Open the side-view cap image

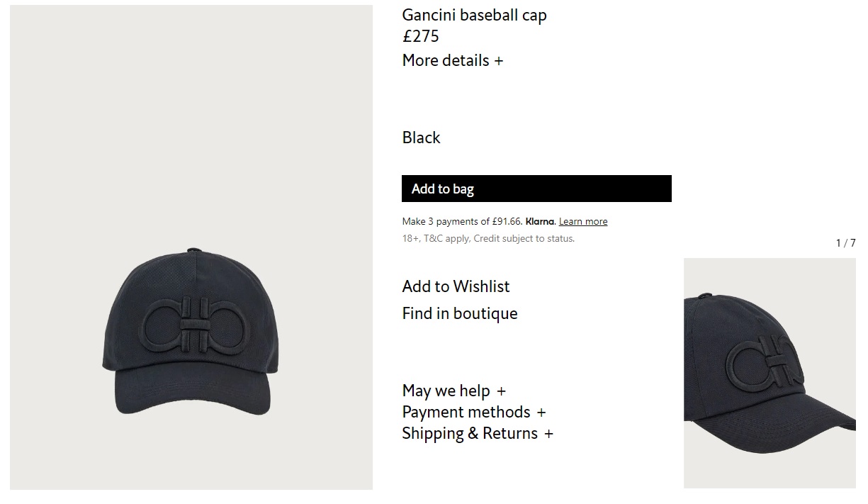(x=770, y=373)
